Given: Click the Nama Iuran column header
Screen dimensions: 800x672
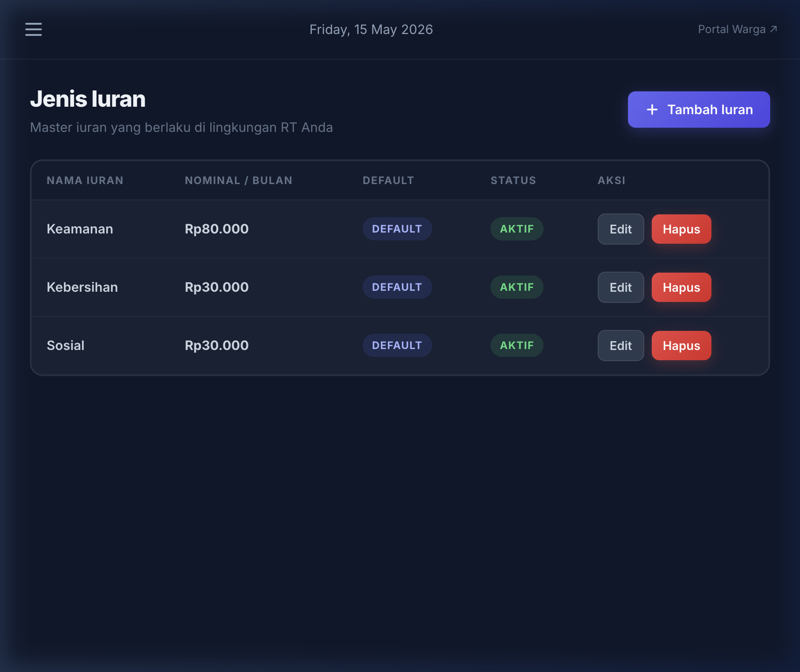Looking at the screenshot, I should click(x=85, y=180).
